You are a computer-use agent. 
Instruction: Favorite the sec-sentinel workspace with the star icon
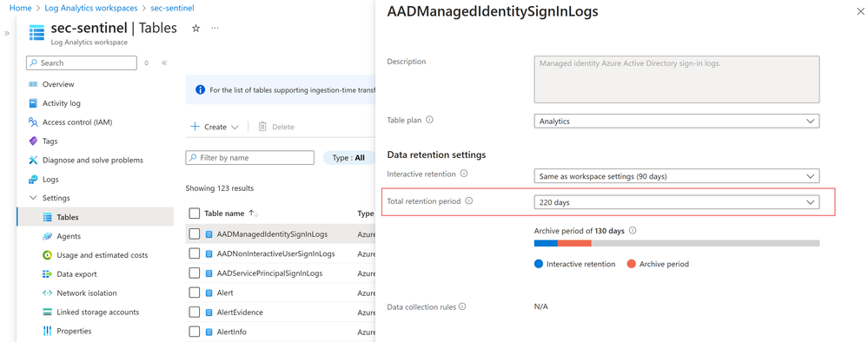(x=195, y=29)
